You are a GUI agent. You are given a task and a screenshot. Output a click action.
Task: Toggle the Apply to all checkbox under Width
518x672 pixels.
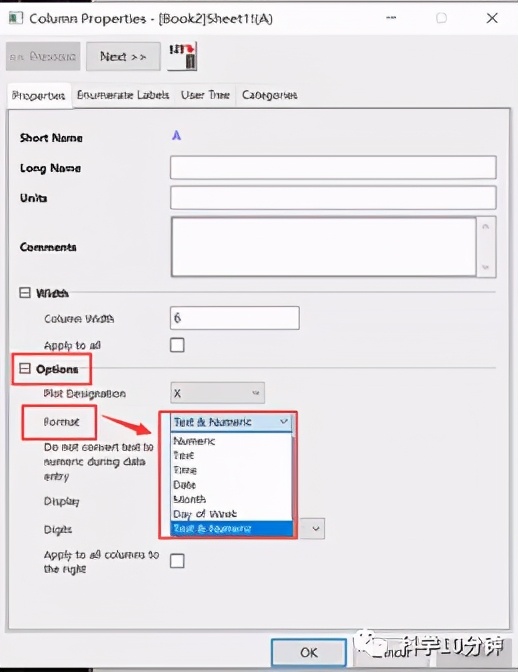click(x=177, y=345)
